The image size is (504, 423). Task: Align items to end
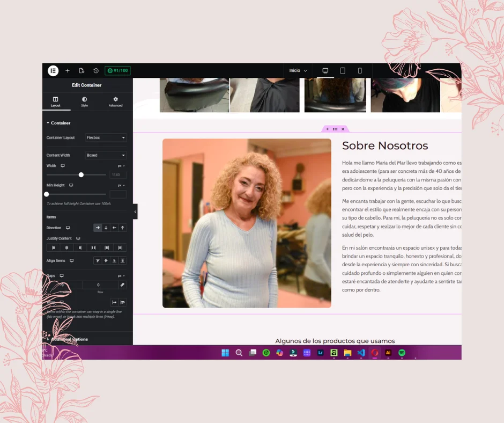(x=114, y=260)
